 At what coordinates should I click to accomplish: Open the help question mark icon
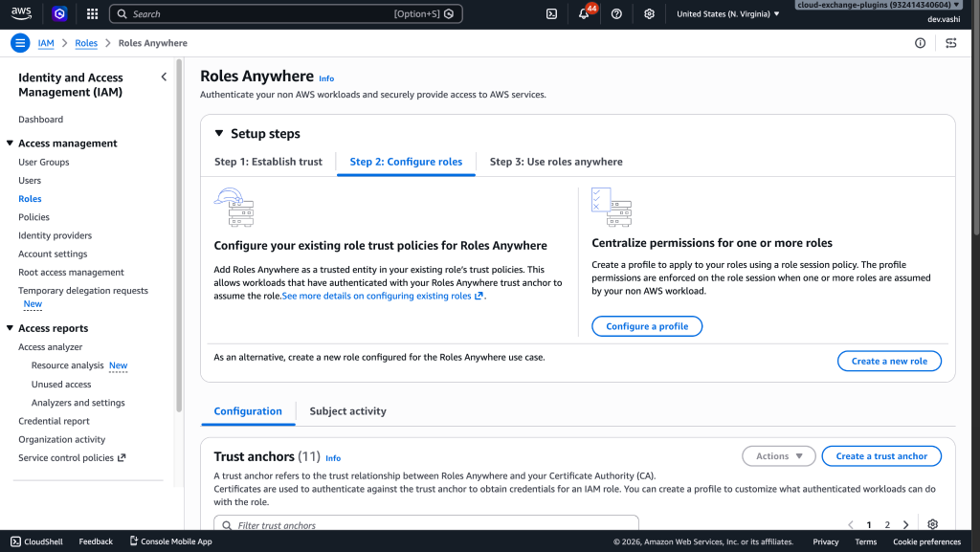(616, 13)
